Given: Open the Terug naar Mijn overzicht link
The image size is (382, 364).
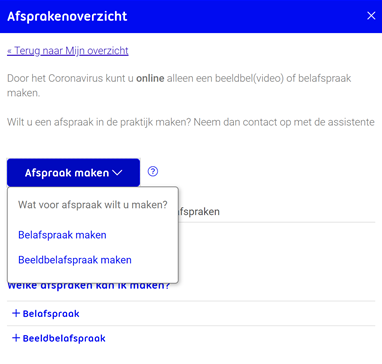Looking at the screenshot, I should click(68, 51).
